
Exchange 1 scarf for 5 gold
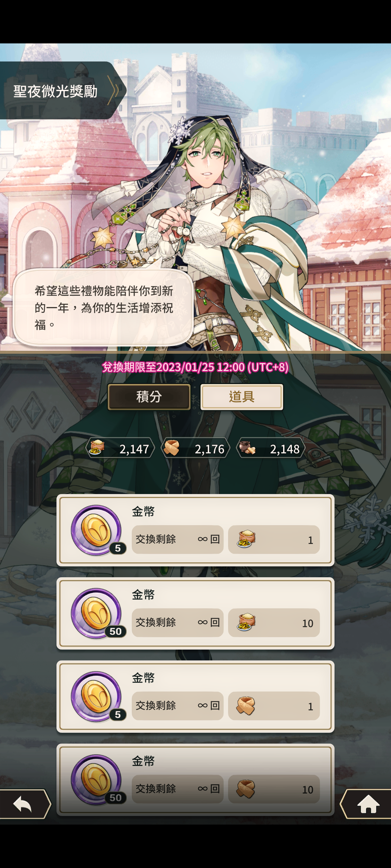click(x=274, y=706)
